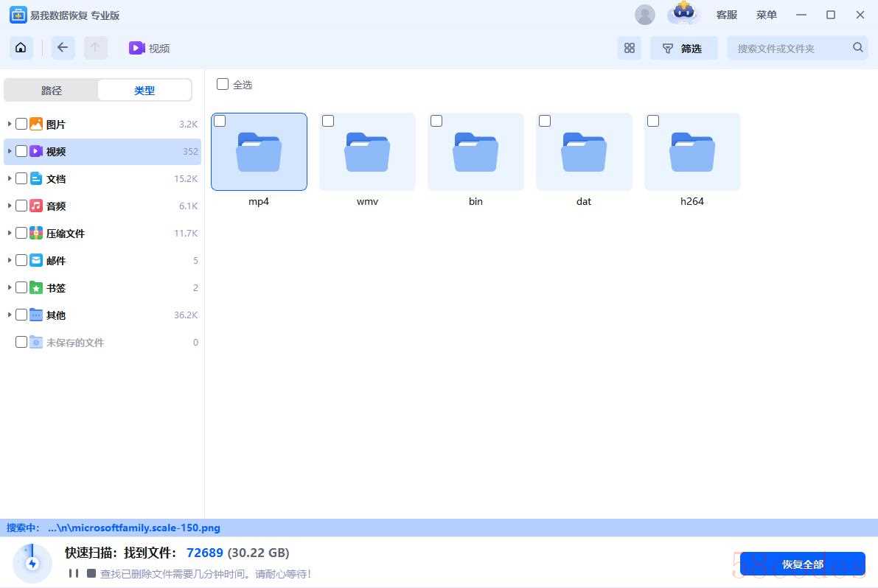Screen dimensions: 878x588
Task: Open the user account avatar
Action: click(644, 15)
